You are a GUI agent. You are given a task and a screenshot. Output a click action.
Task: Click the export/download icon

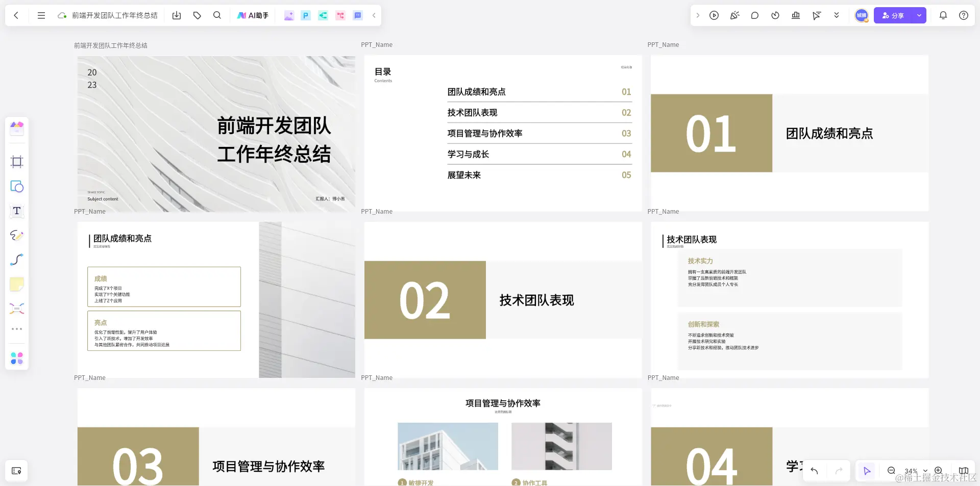coord(177,15)
